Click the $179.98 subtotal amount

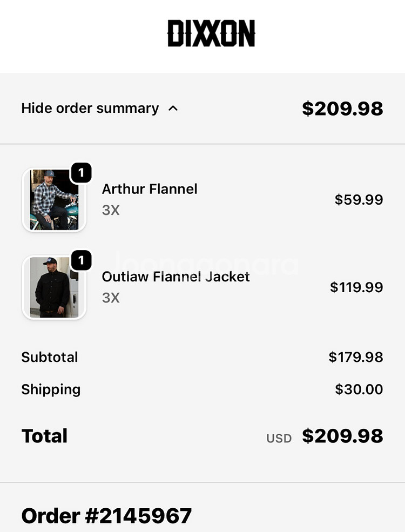(x=356, y=357)
